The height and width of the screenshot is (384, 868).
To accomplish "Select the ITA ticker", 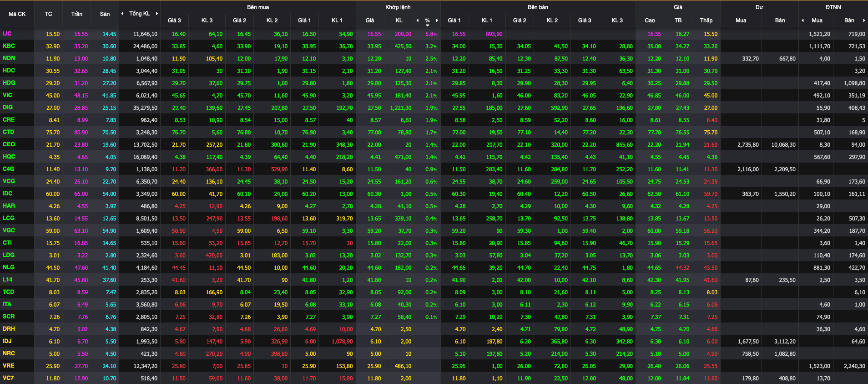I will click(7, 304).
